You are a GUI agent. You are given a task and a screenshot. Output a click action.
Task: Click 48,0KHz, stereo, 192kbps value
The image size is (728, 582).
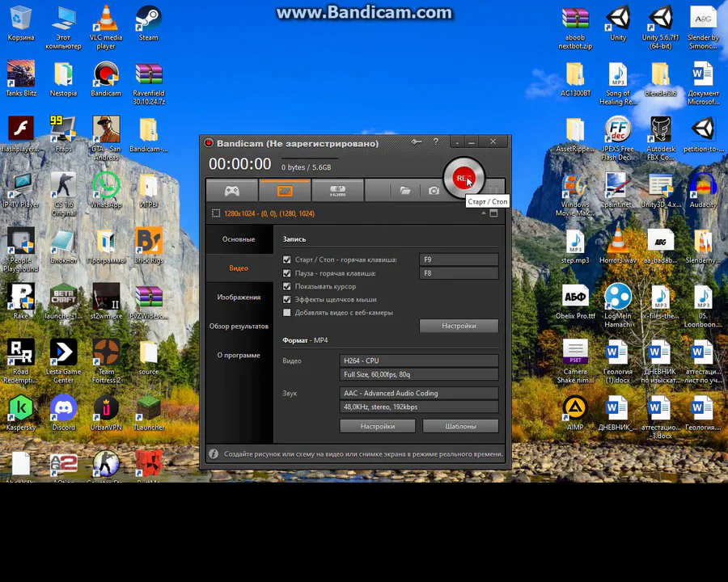419,407
